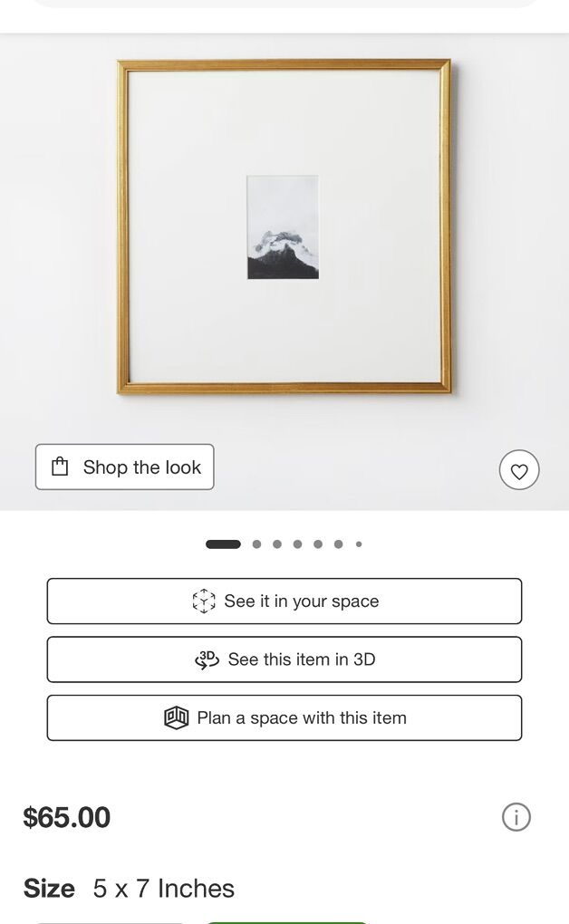Open Shop the look
The width and height of the screenshot is (569, 924).
(x=124, y=467)
